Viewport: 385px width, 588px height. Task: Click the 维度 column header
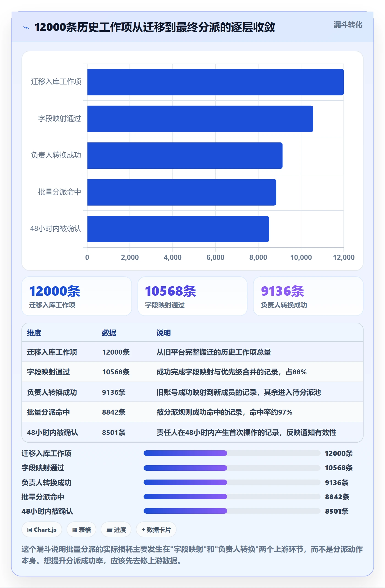coord(34,333)
